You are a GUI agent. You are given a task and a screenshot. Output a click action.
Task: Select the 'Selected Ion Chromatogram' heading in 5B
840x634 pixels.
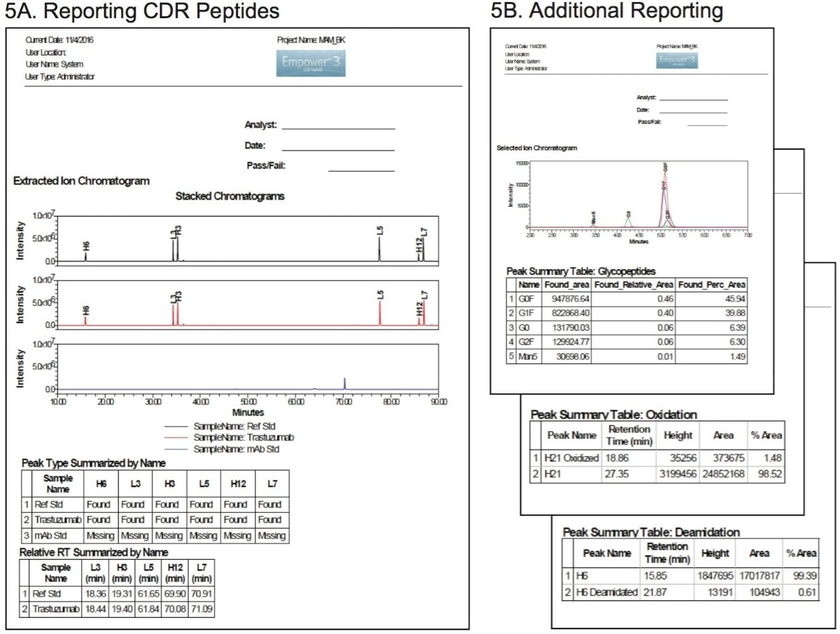coord(537,148)
